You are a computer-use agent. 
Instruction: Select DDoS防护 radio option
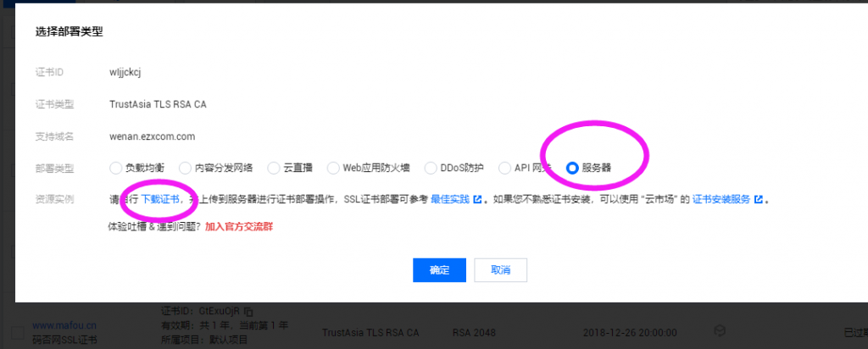click(431, 168)
